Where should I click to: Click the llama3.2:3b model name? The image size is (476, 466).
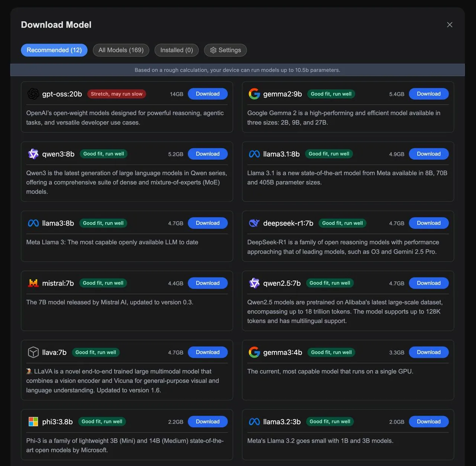pos(282,422)
